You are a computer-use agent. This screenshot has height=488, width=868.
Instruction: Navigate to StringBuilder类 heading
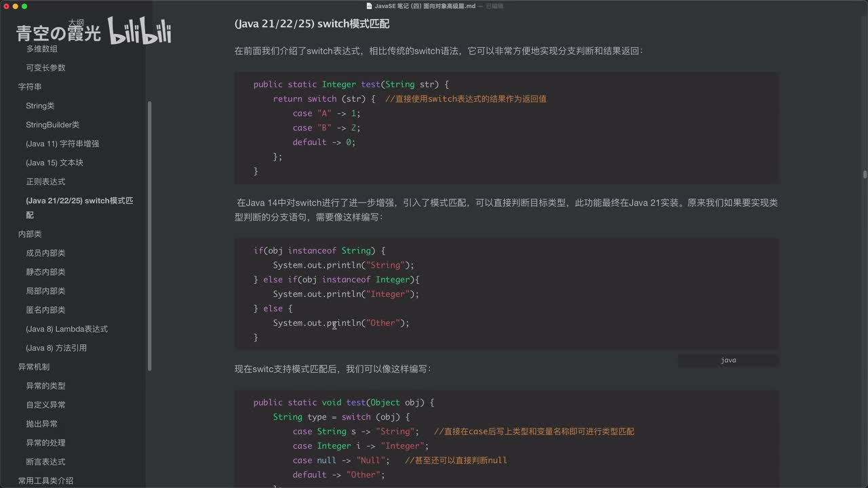point(52,125)
